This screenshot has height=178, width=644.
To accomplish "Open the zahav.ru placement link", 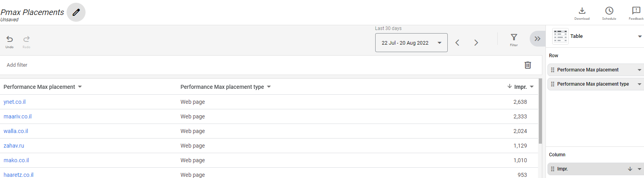I will [14, 146].
